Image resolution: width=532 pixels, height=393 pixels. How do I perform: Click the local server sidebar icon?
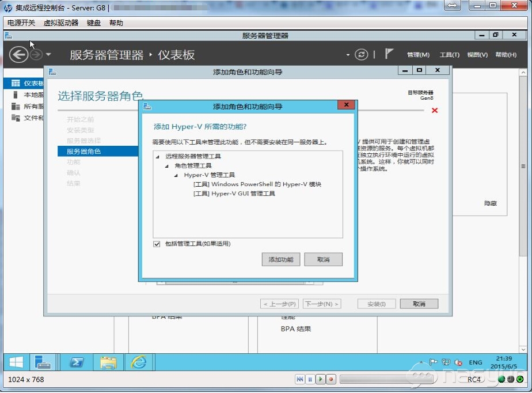[x=16, y=95]
